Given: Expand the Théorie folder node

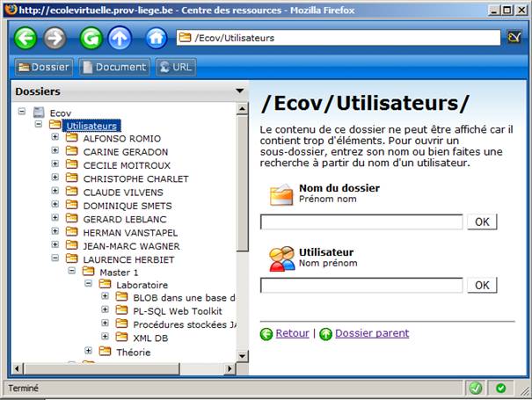Looking at the screenshot, I should 89,351.
